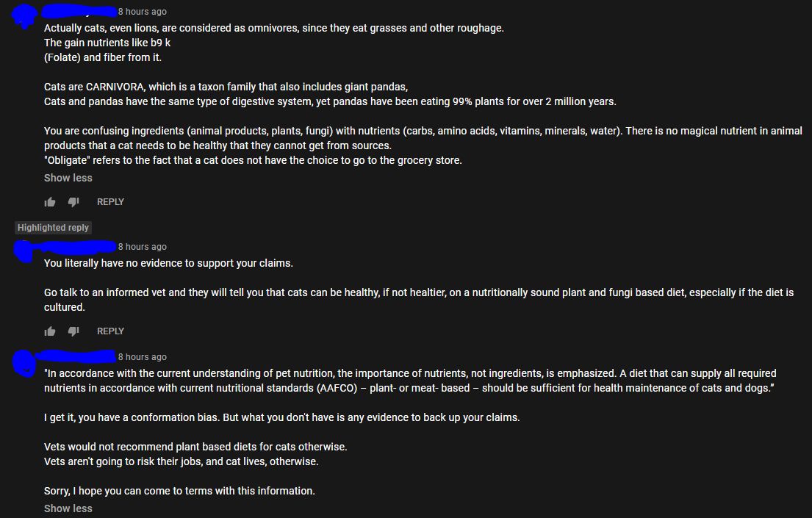Screen dimensions: 812x518
Task: Open the third commenter's redacted username
Action: [79, 356]
